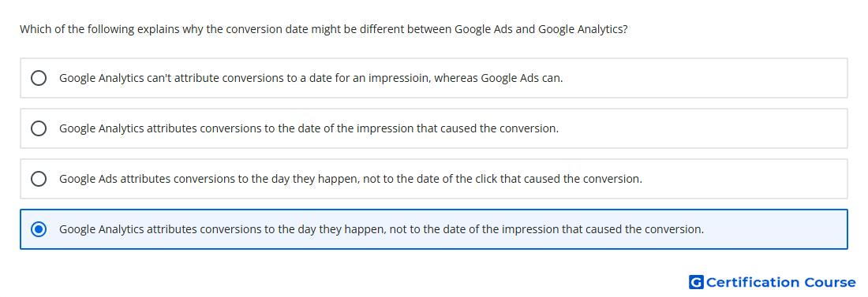Click blank right side of highlighted blue answer box
Image resolution: width=868 pixels, height=297 pixels.
pos(778,229)
